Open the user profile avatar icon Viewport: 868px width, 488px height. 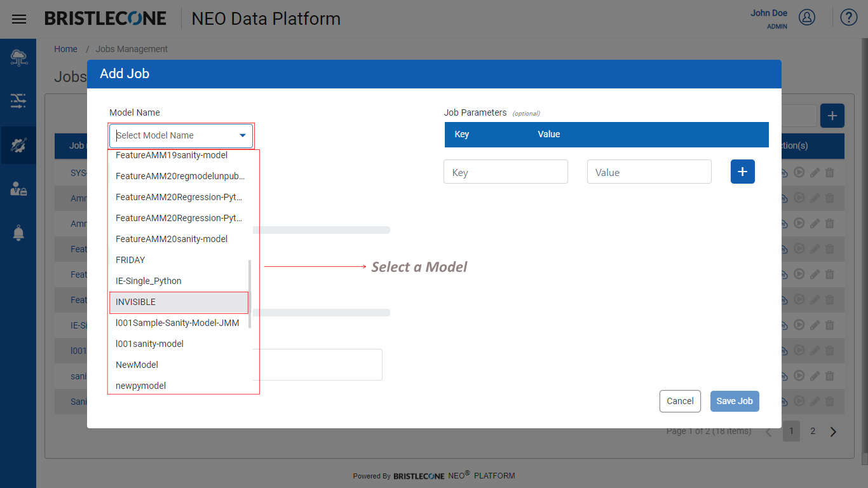(807, 17)
